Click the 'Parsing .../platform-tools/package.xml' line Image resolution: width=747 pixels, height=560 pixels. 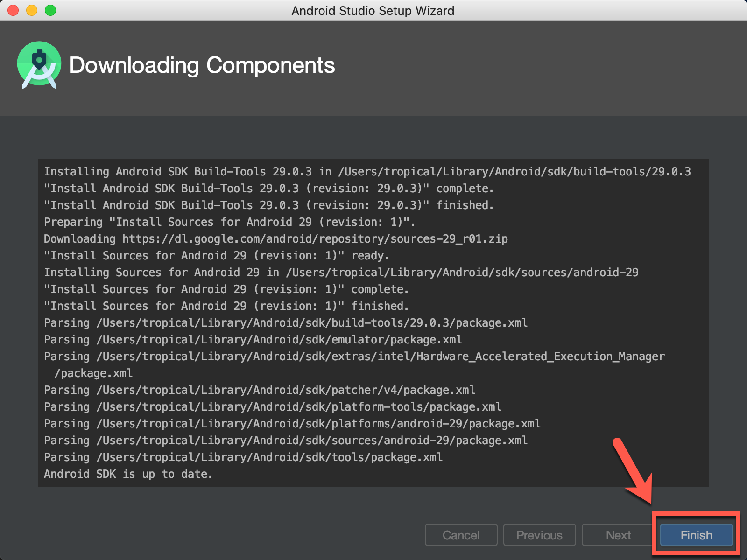point(273,407)
